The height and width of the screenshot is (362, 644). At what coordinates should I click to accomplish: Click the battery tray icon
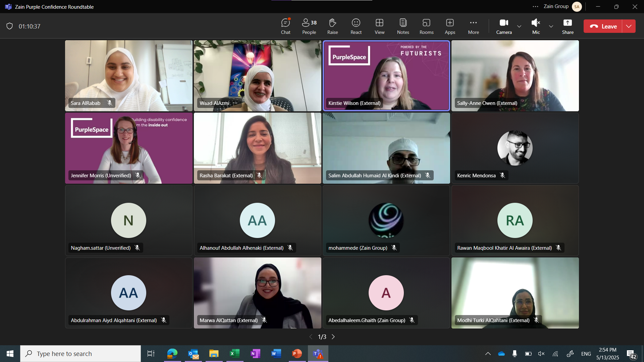(528, 354)
